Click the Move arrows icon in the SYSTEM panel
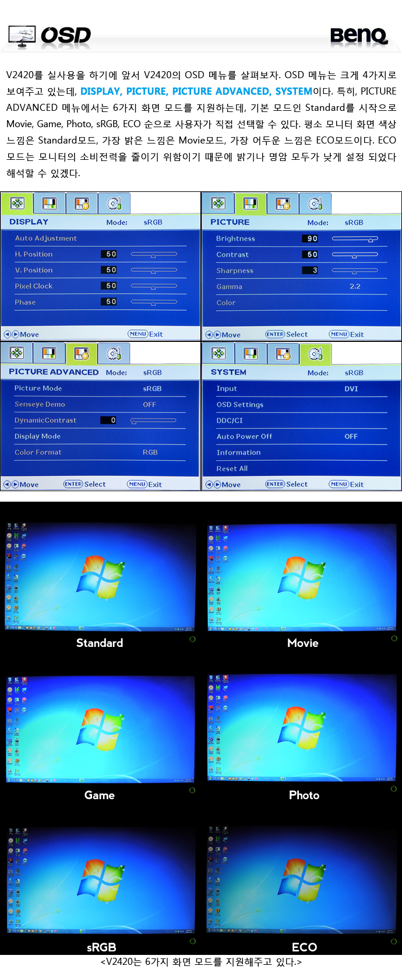The width and height of the screenshot is (402, 980). [x=213, y=484]
